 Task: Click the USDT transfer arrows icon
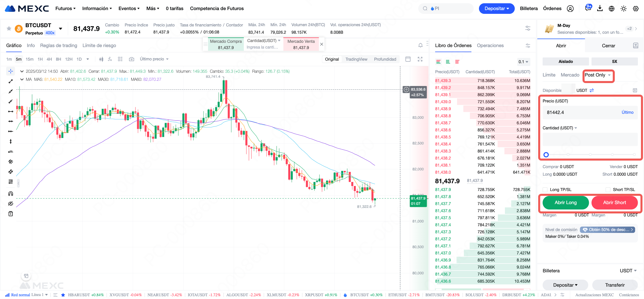[x=592, y=90]
